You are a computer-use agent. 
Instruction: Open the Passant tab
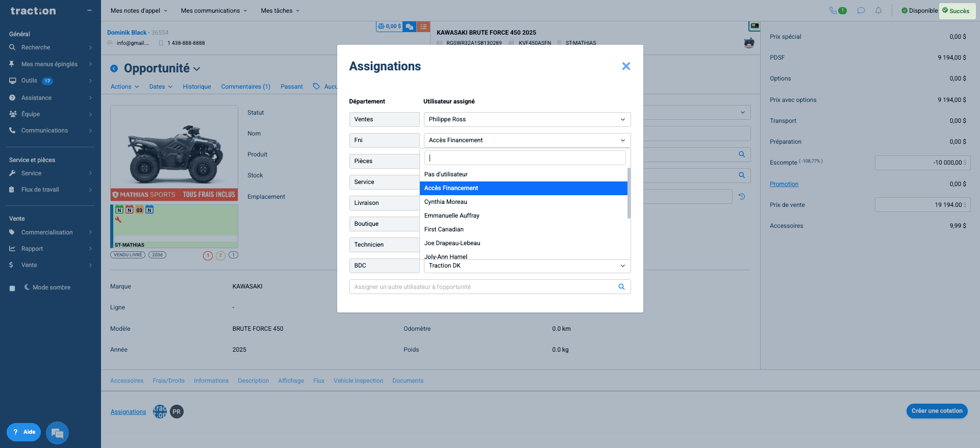292,87
